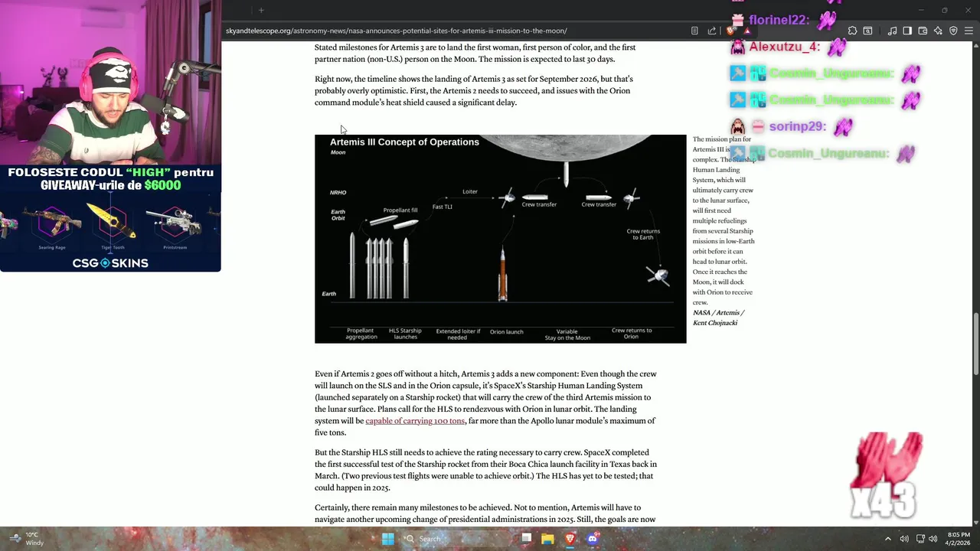
Task: Click the Brave browser taskbar icon
Action: tap(570, 539)
